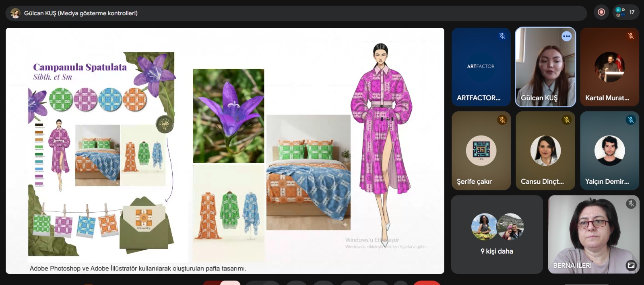Click the bottom-right corner icon on BERNA İLERİ tile
644x285 pixels.
(631, 265)
